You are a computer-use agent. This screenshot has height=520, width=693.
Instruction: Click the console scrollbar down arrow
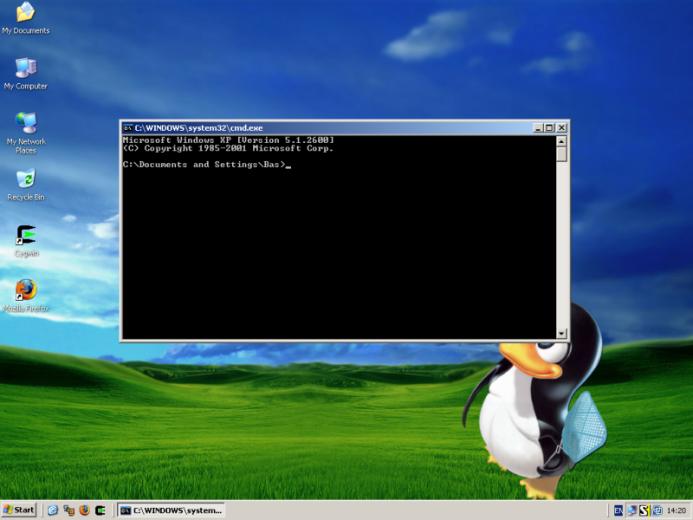click(x=561, y=334)
